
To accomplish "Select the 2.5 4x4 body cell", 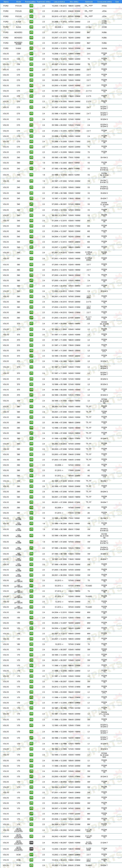I will pos(89,27).
